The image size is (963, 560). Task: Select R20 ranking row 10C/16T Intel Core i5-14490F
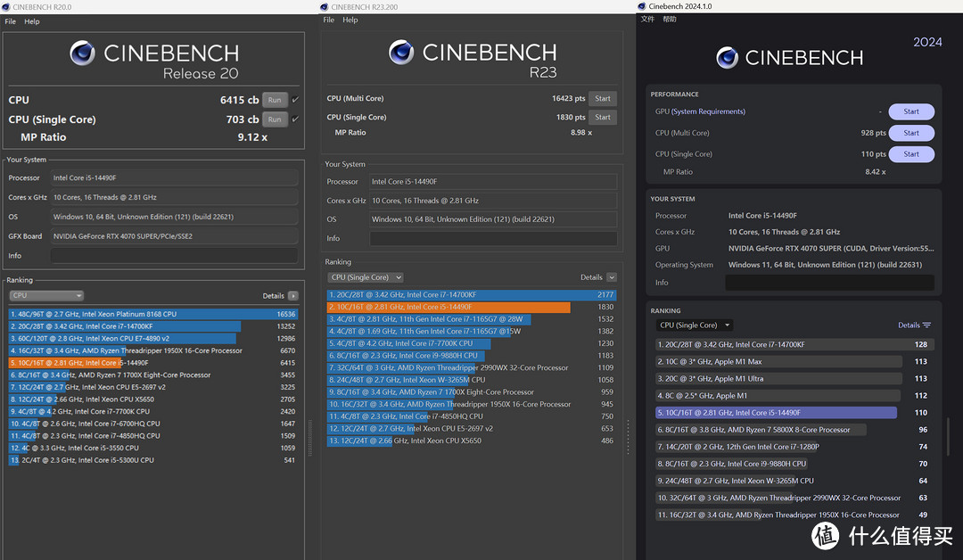click(x=153, y=363)
